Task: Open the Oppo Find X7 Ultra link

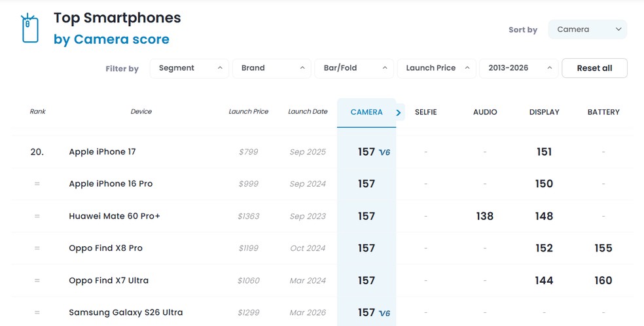Action: (109, 280)
